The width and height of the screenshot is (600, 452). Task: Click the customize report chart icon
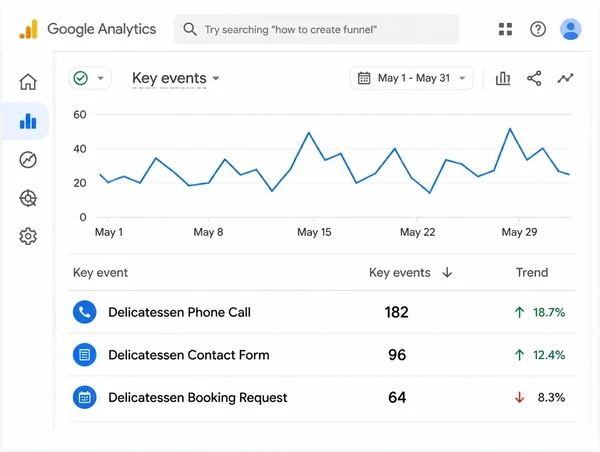(503, 78)
